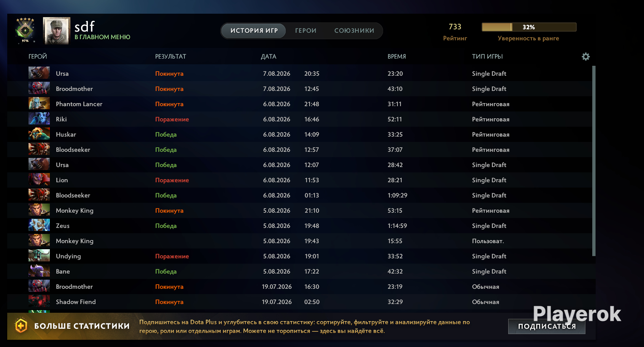This screenshot has height=347, width=644.
Task: Select the Lion hero name
Action: click(x=62, y=180)
